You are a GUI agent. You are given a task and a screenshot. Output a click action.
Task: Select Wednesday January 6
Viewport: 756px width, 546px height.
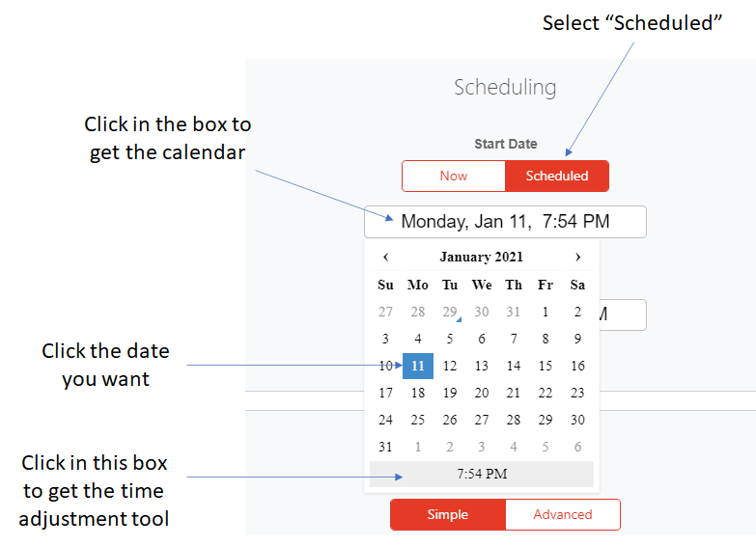[x=482, y=339]
